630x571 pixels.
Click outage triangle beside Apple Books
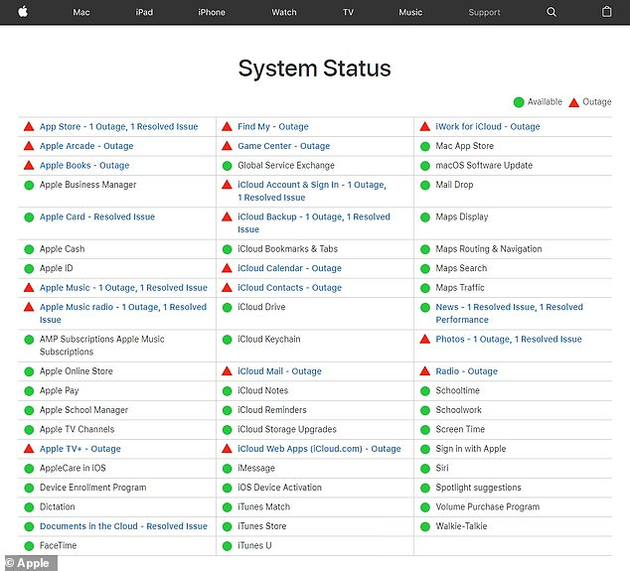click(x=29, y=165)
